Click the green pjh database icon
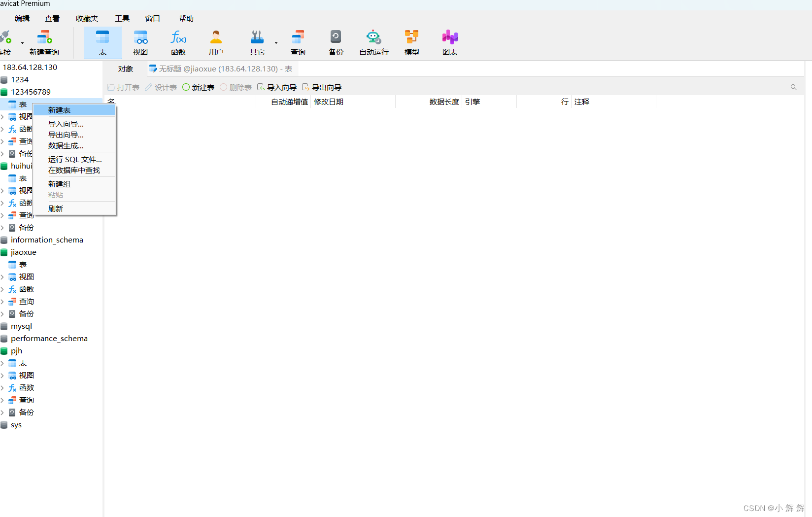The image size is (812, 517). pos(4,351)
